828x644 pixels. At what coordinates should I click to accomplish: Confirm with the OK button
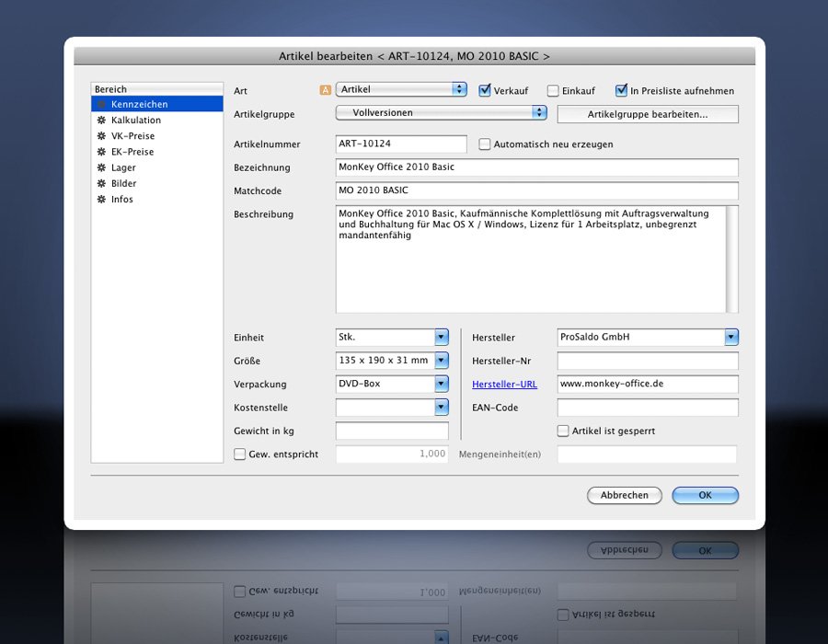pyautogui.click(x=705, y=495)
